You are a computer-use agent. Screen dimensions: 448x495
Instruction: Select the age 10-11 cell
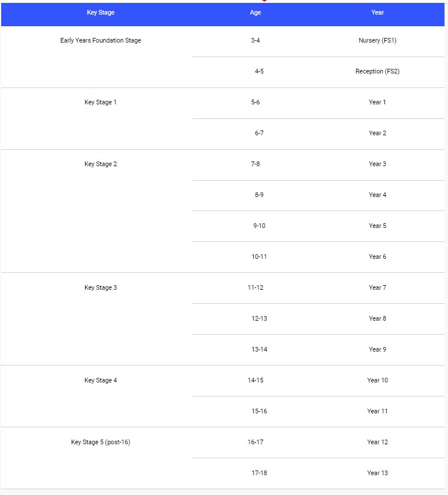(259, 257)
